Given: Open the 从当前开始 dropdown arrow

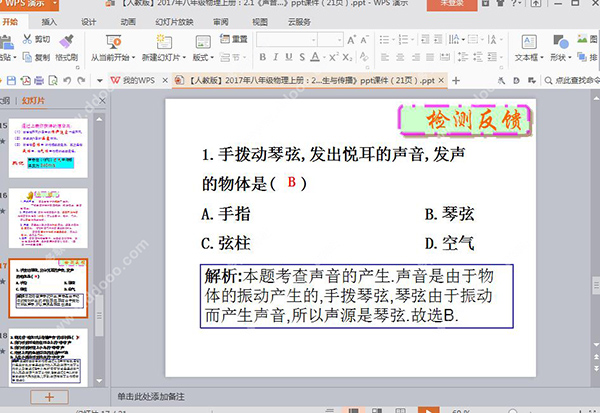Looking at the screenshot, I should click(x=133, y=58).
